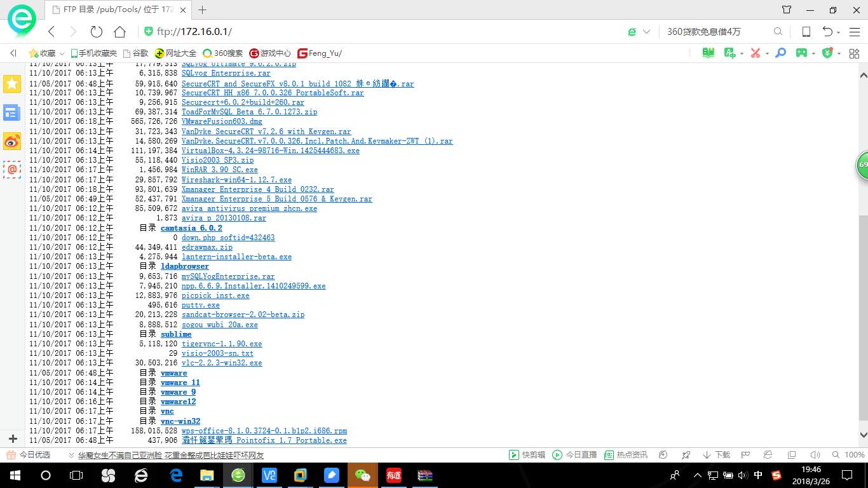Open 快剪辑 in the status bar

(x=527, y=455)
